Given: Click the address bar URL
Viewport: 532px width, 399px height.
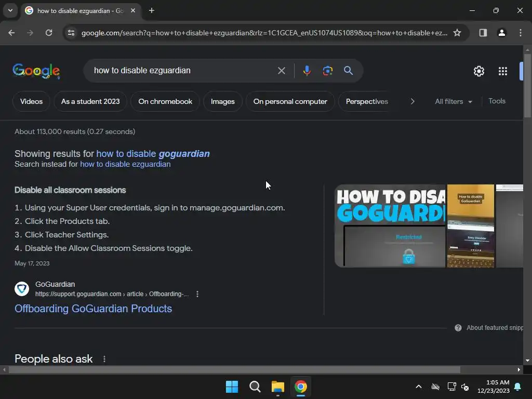Looking at the screenshot, I should pos(264,33).
